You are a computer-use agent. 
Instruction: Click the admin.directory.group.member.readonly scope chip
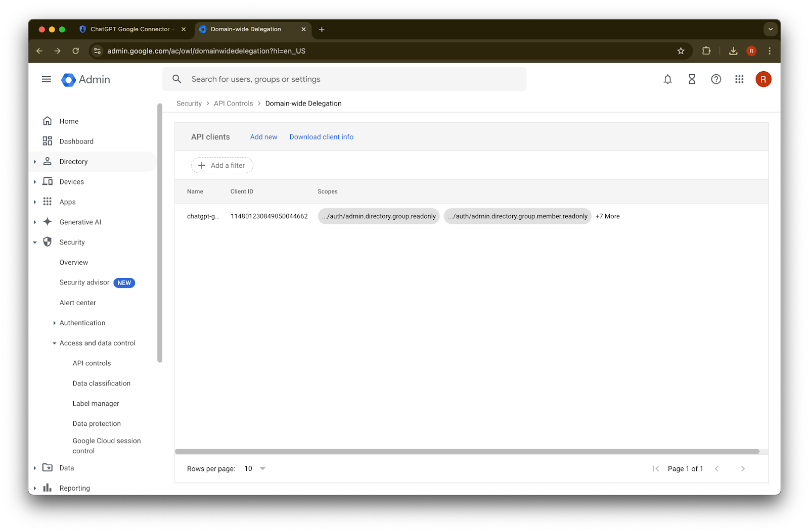(518, 216)
